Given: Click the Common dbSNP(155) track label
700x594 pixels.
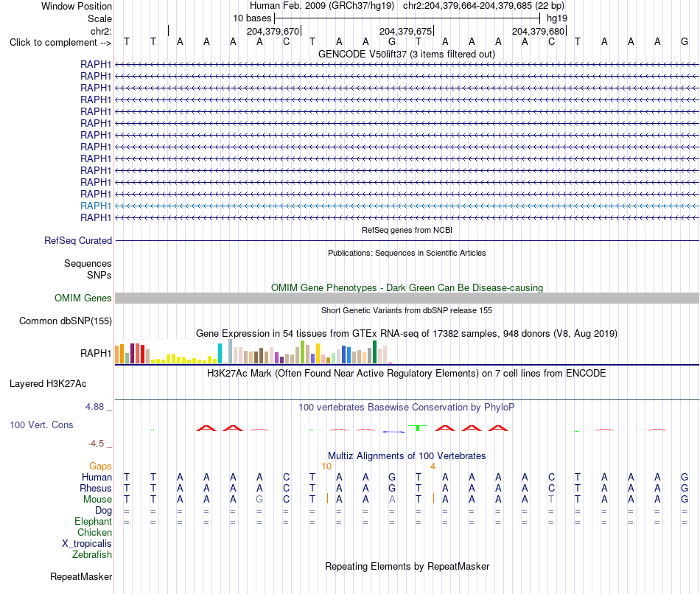Looking at the screenshot, I should click(65, 321).
